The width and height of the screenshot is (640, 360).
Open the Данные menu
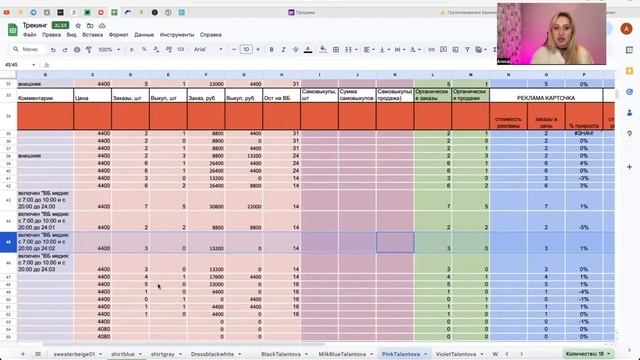(144, 35)
